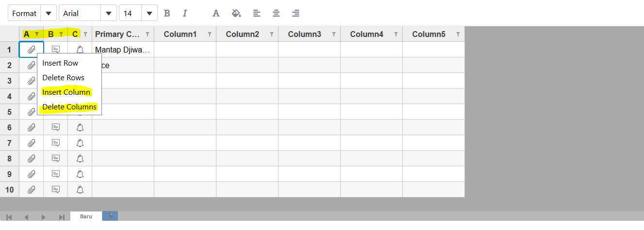
Task: Toggle bold formatting
Action: (x=167, y=13)
